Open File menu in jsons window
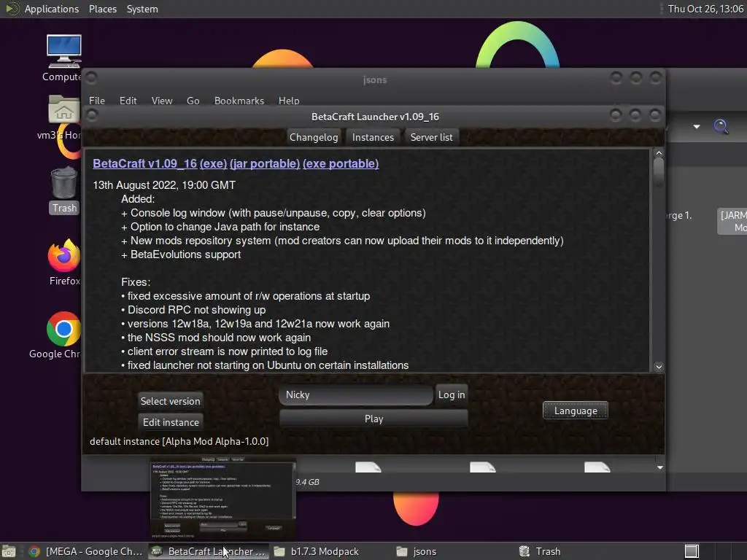 click(x=97, y=101)
